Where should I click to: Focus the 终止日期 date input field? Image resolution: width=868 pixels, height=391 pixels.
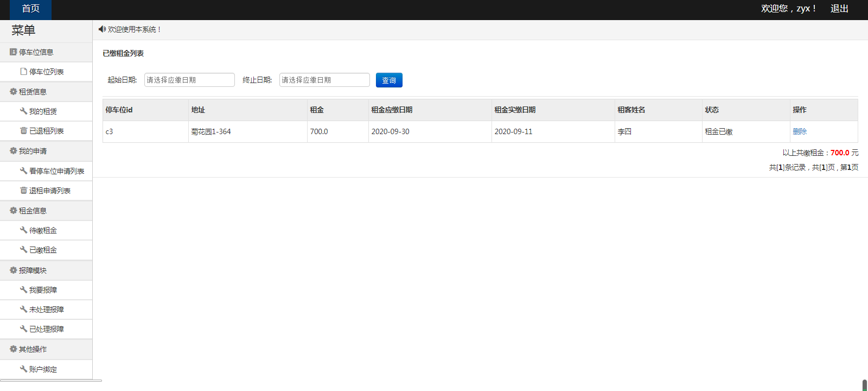(x=324, y=80)
